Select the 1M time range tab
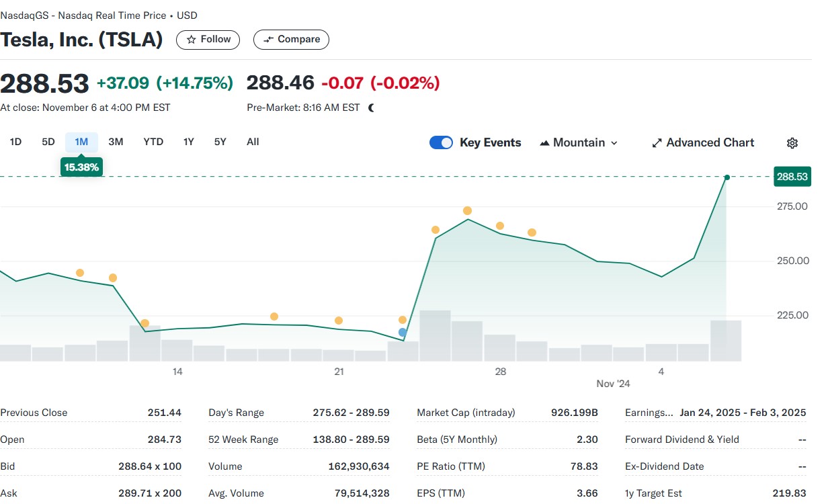 81,142
